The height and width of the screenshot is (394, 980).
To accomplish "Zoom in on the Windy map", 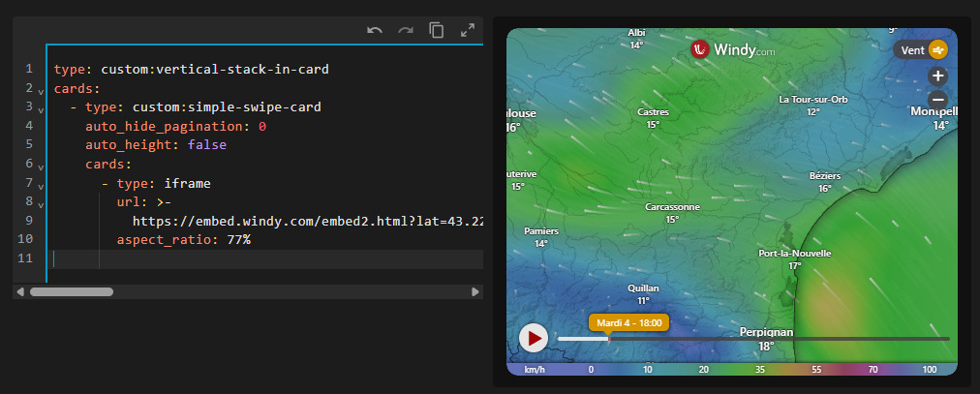I will [937, 76].
